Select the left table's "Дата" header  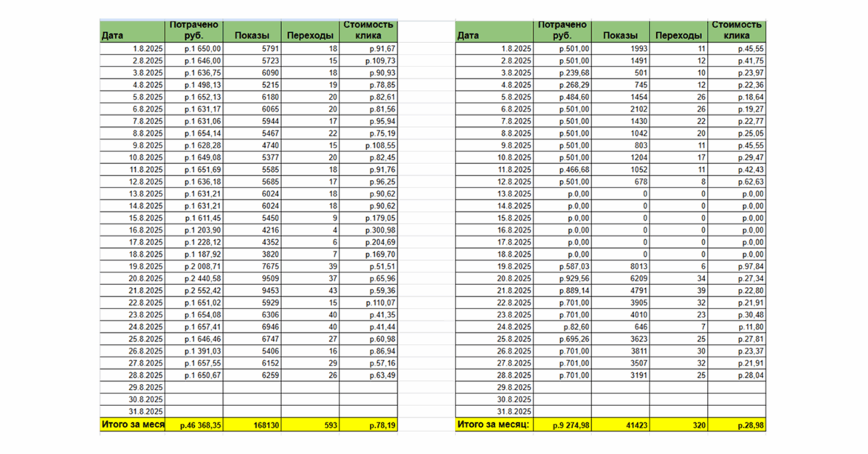click(x=132, y=31)
